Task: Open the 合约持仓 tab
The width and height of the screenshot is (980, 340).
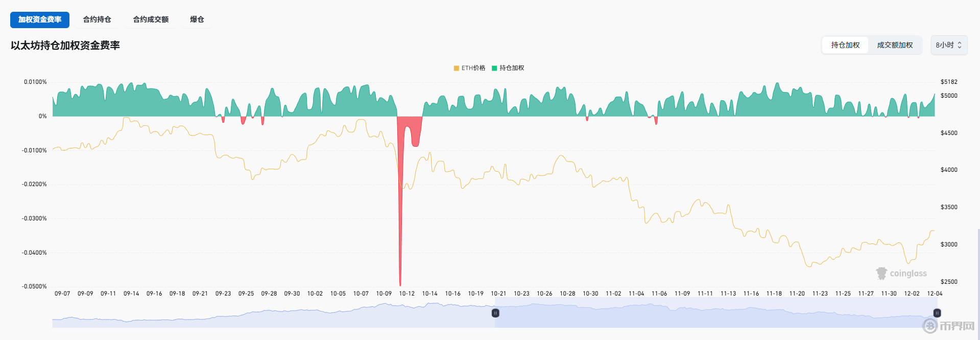Action: [97, 19]
